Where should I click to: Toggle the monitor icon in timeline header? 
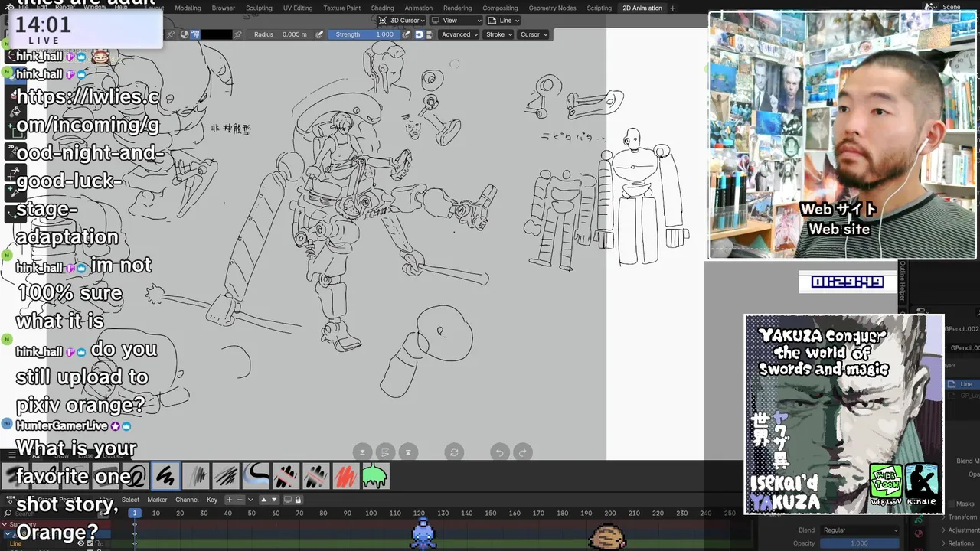pos(288,500)
